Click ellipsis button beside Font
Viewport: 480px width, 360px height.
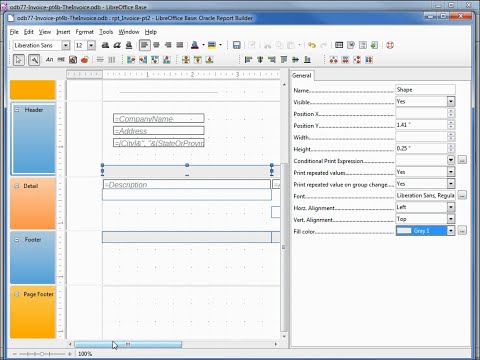click(x=462, y=195)
